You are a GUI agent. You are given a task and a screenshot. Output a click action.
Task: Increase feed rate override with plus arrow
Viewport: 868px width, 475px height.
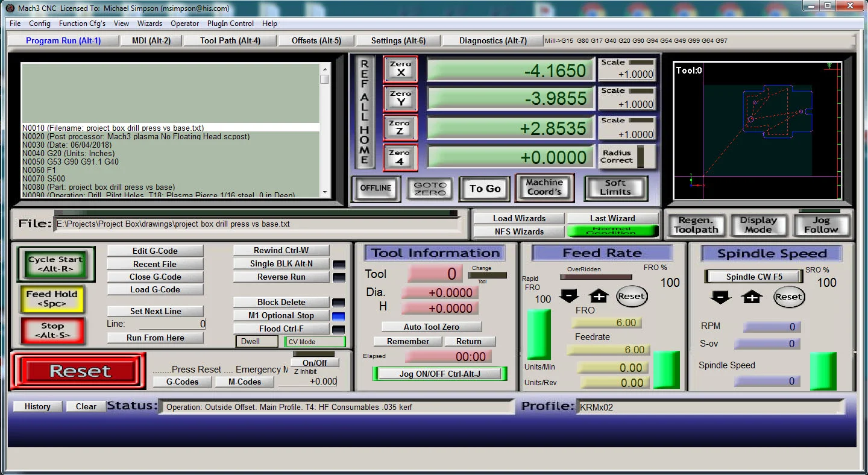[x=599, y=296]
